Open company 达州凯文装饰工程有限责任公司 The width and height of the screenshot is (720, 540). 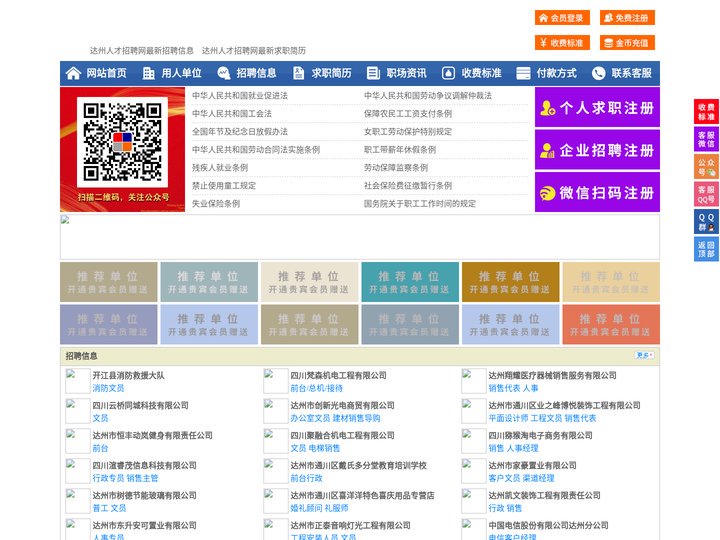(x=544, y=495)
